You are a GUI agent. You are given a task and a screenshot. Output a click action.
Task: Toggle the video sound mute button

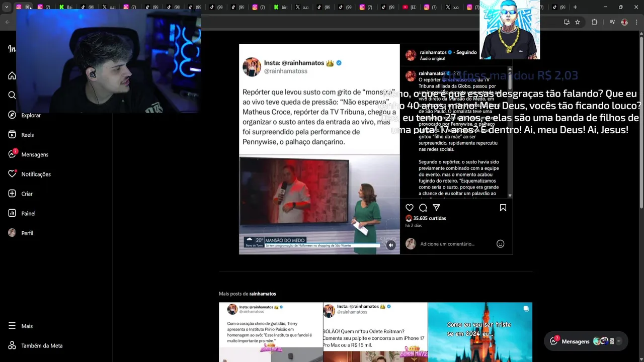[391, 245]
